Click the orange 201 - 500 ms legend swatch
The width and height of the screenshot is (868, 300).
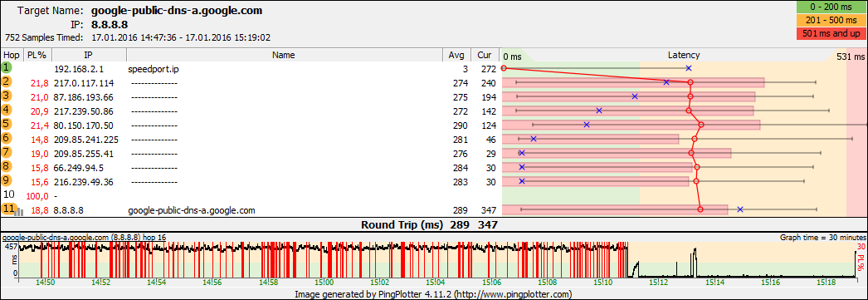(831, 22)
